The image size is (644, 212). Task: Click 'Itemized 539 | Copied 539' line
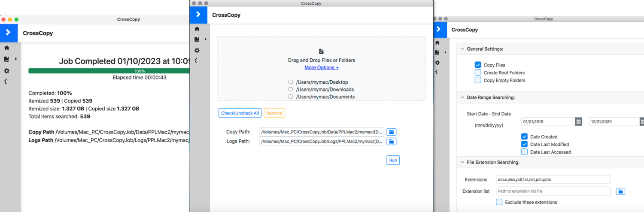60,101
